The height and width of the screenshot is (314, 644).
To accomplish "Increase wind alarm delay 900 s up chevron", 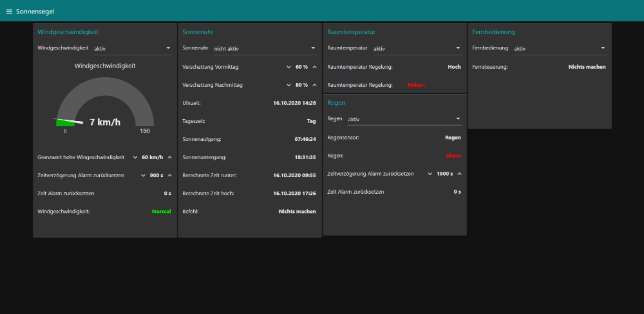I will [169, 175].
